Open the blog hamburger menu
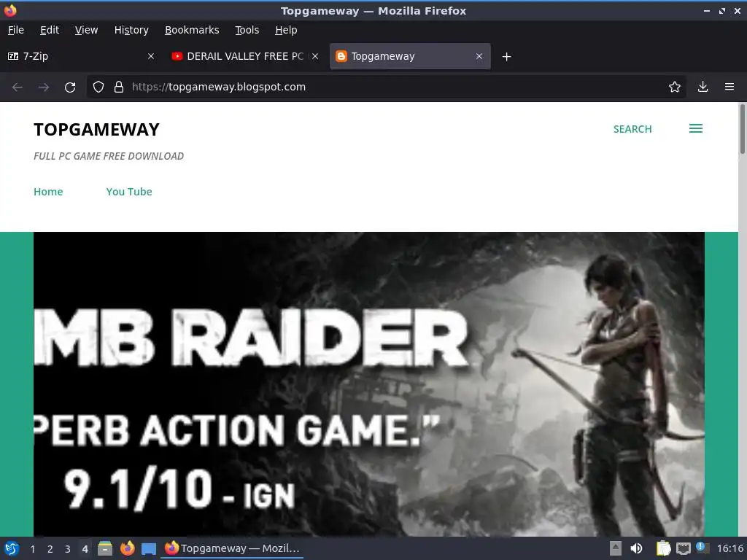The image size is (747, 560). coord(696,128)
